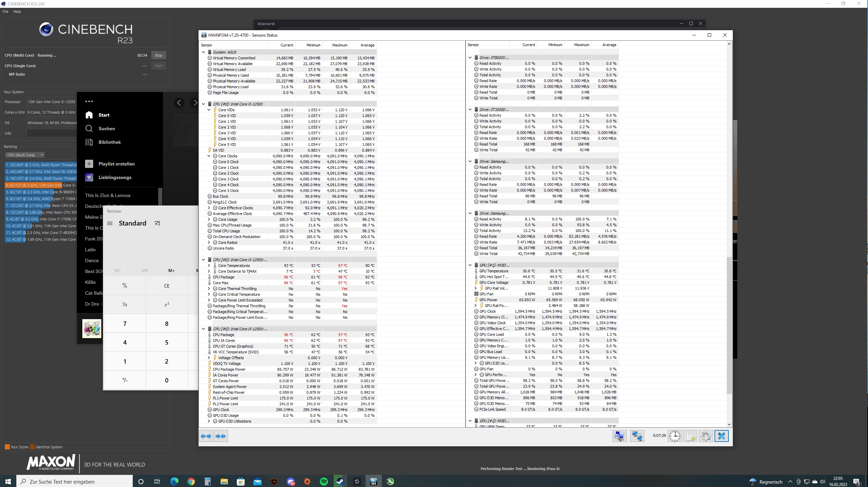This screenshot has width=868, height=487.
Task: Expand the Core Temperatures row
Action: (209, 266)
